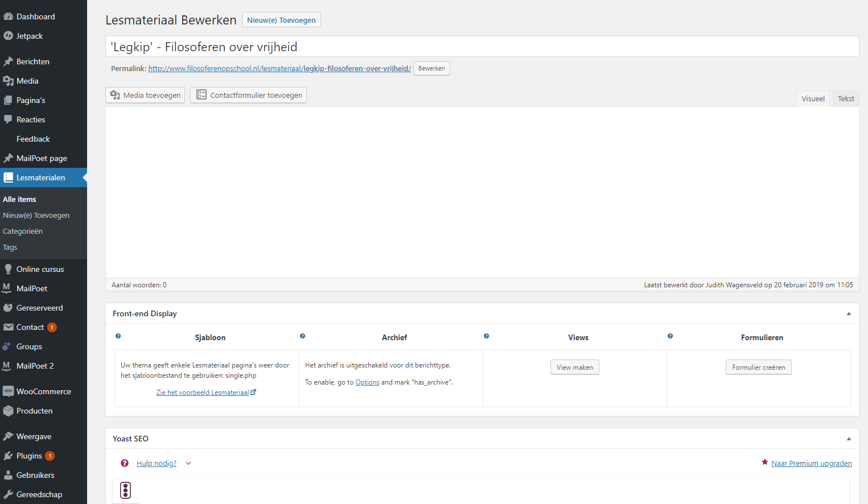
Task: Click "Naar Premium upgraden" link
Action: (811, 463)
